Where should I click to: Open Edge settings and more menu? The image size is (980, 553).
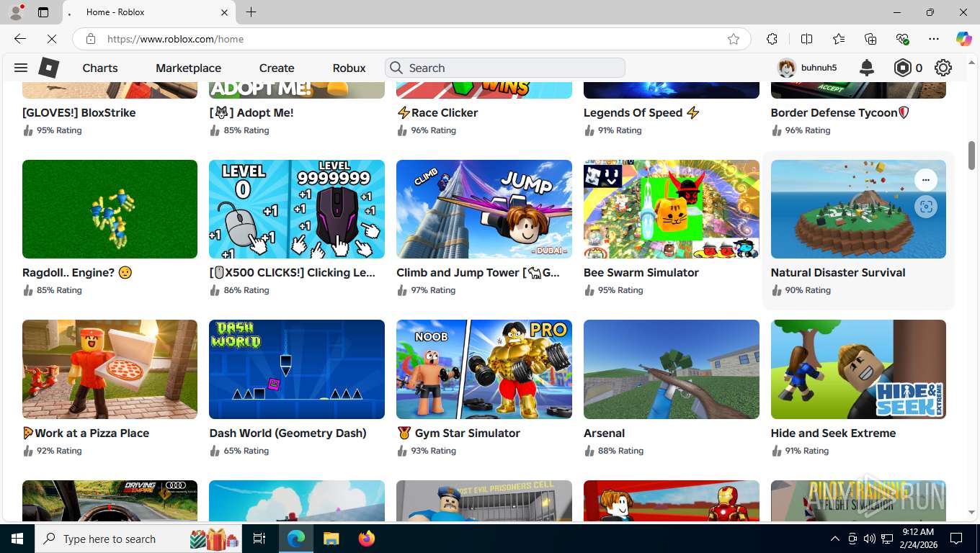point(934,39)
